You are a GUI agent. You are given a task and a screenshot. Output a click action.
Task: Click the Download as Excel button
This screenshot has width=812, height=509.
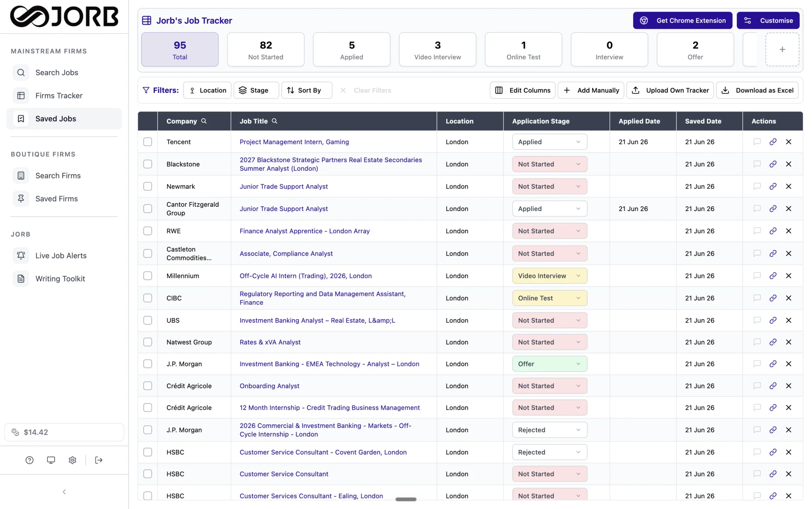(x=757, y=90)
